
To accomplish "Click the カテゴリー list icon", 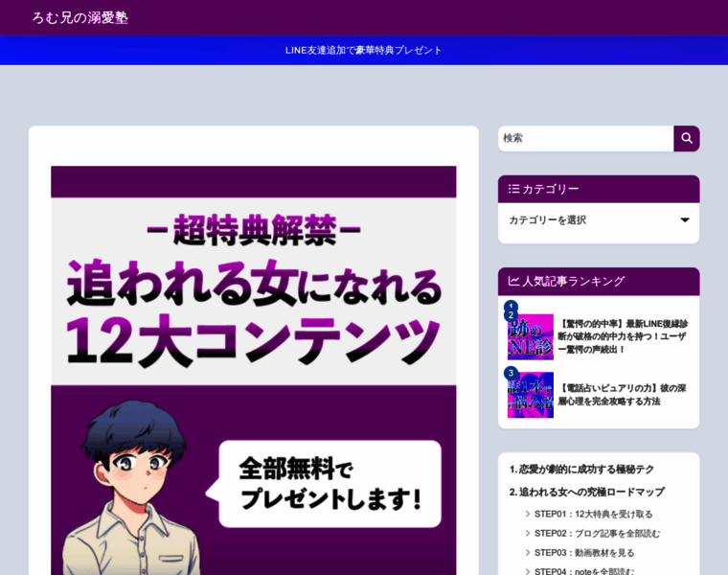I will pyautogui.click(x=513, y=189).
